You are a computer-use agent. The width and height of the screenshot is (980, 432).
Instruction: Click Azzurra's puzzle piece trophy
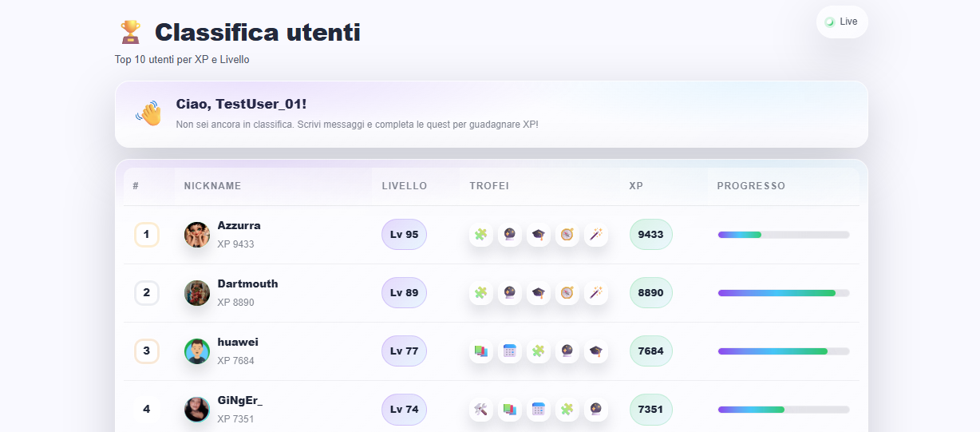[x=480, y=235]
